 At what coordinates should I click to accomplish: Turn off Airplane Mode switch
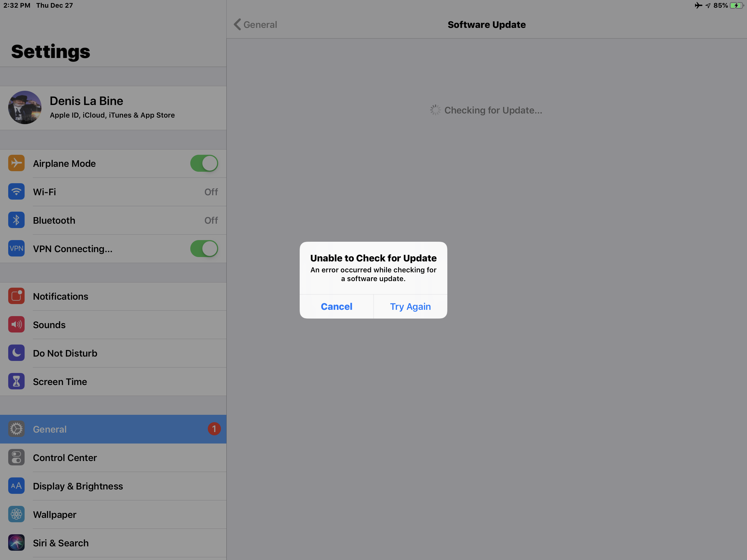[204, 164]
